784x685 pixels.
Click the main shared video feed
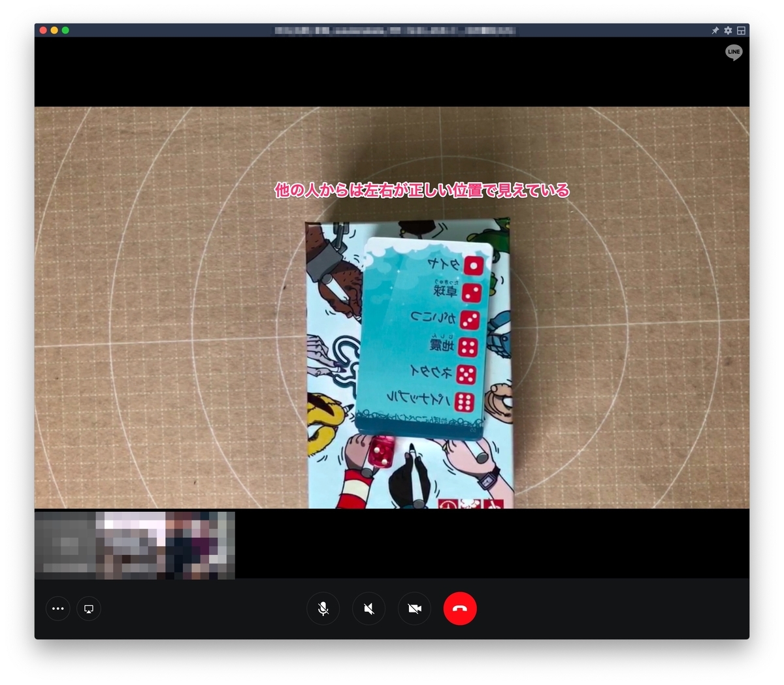click(392, 308)
